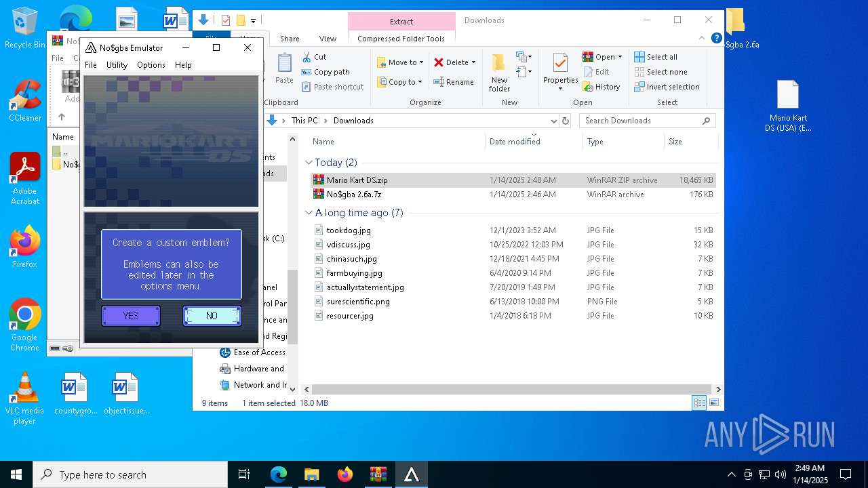
Task: Collapse the ribbon with the chevron
Action: tap(703, 39)
